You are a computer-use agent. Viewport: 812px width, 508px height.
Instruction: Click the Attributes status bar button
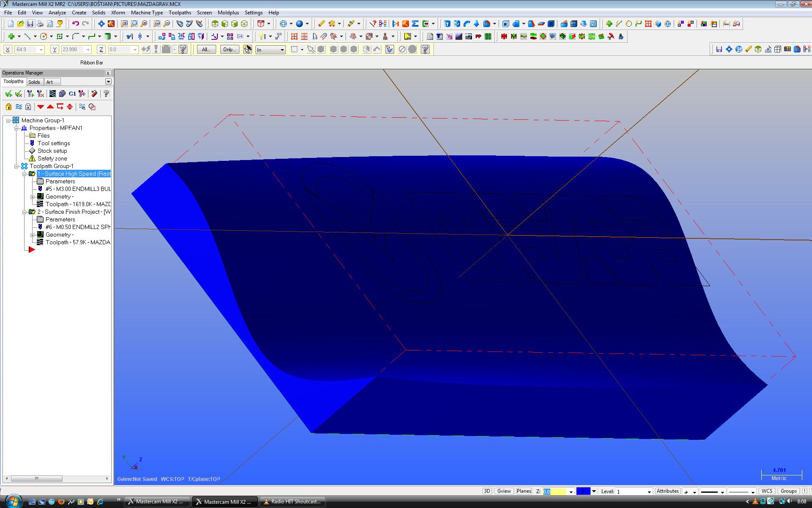coord(668,491)
